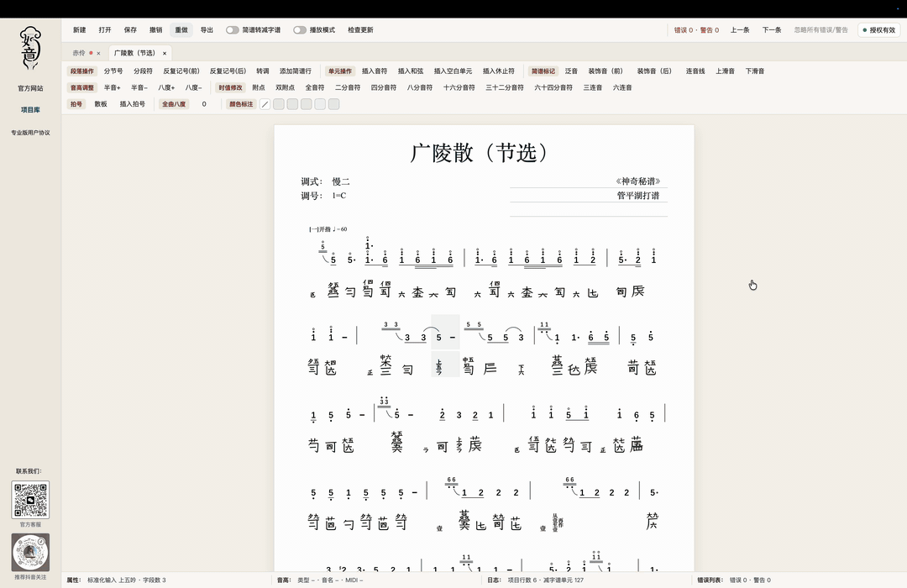The height and width of the screenshot is (588, 907).
Task: Add 上滑音 marking
Action: pos(726,71)
